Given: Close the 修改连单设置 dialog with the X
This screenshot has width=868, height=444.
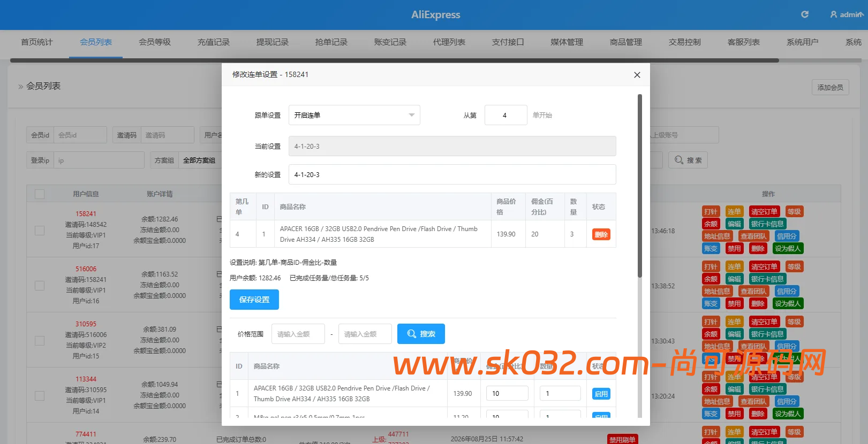Looking at the screenshot, I should click(637, 75).
